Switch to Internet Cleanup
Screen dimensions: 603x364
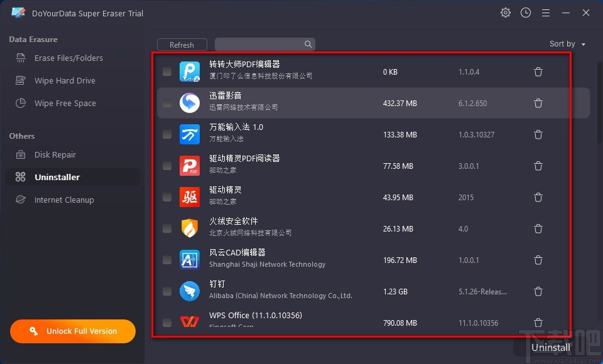pos(63,200)
